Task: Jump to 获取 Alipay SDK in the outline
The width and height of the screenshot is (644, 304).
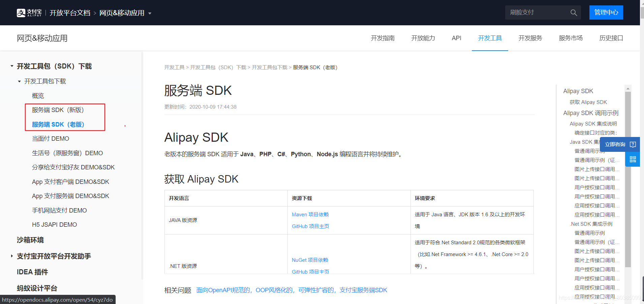Action: pos(588,102)
